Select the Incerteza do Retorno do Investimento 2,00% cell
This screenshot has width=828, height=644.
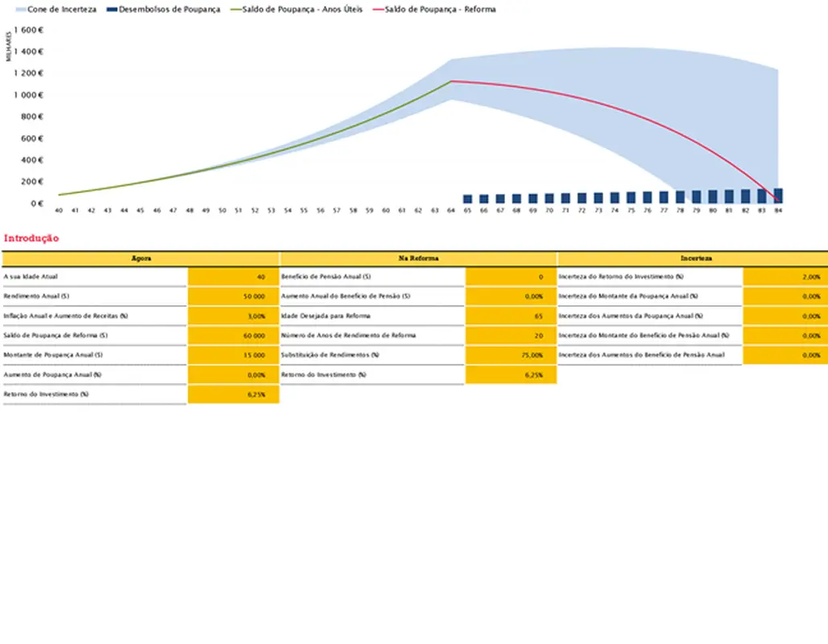785,277
